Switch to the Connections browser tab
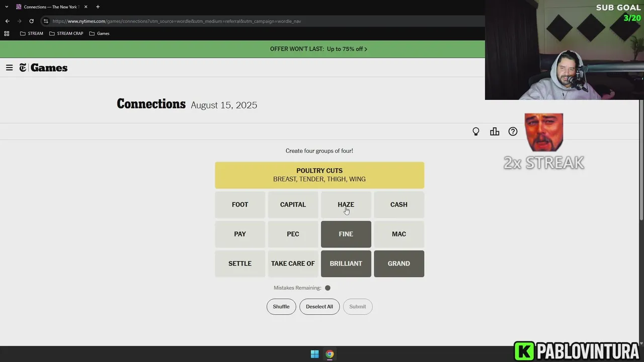 [x=51, y=7]
